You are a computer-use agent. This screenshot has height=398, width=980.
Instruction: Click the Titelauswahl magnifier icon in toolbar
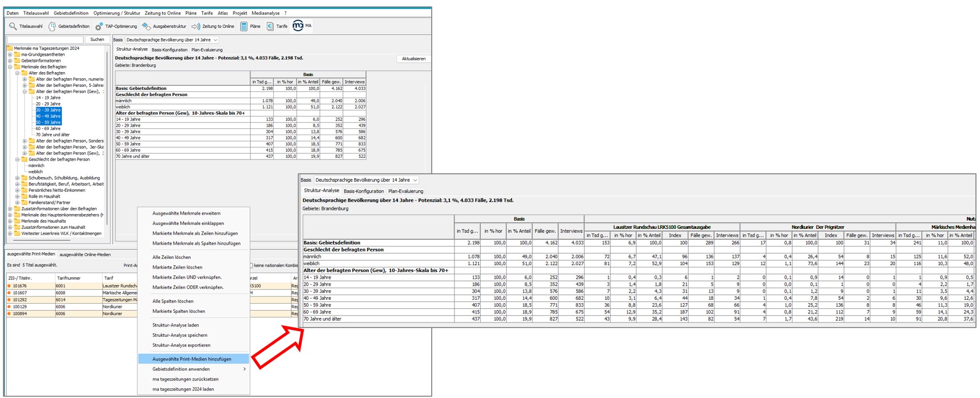click(x=12, y=26)
